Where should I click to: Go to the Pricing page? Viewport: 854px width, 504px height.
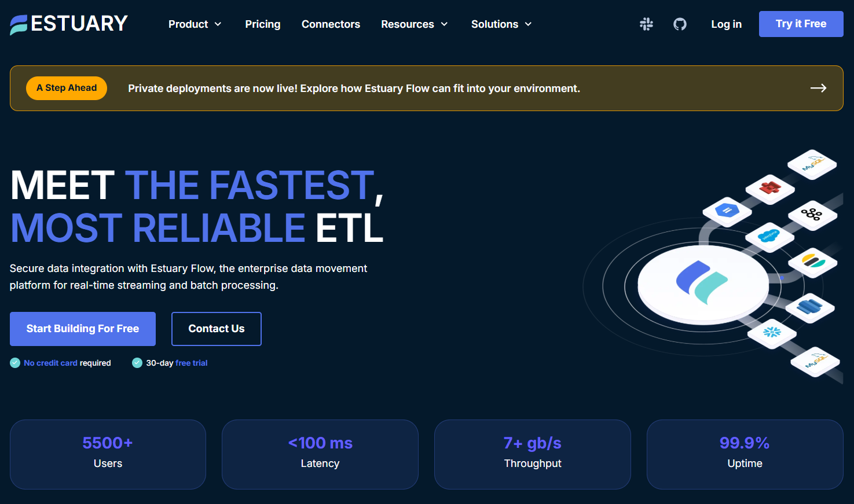pos(263,24)
